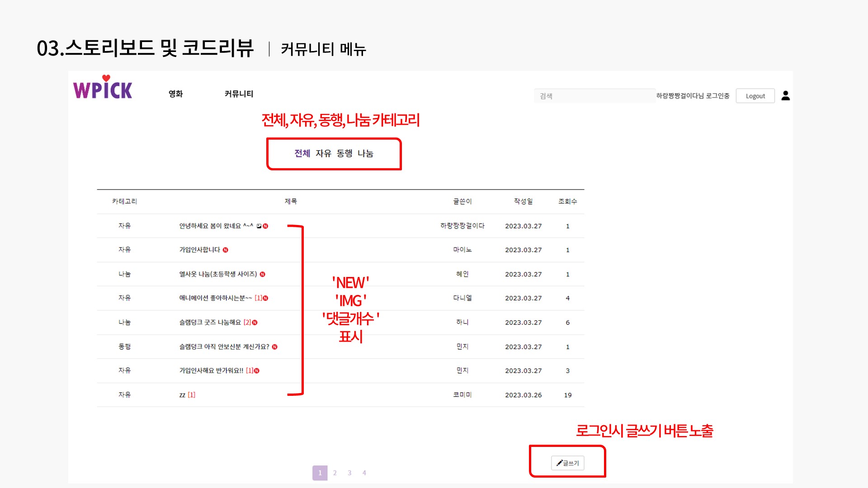Image resolution: width=868 pixels, height=488 pixels.
Task: Open the post titled 'zz'
Action: point(182,394)
